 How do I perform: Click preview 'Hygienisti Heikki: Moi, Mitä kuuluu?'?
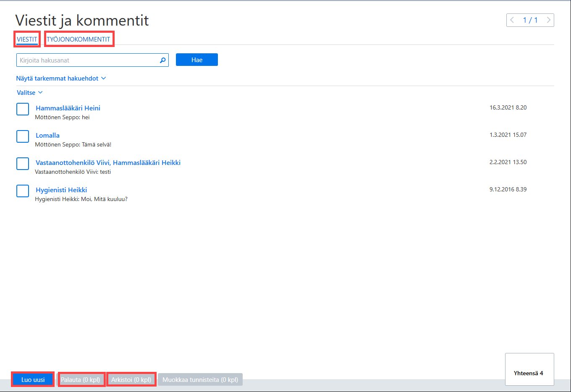click(x=81, y=199)
